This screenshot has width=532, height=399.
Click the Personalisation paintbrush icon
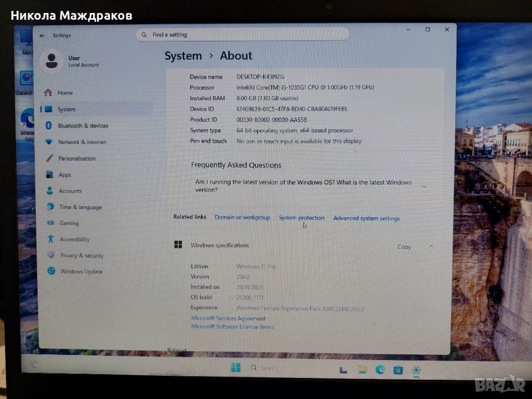pyautogui.click(x=49, y=158)
